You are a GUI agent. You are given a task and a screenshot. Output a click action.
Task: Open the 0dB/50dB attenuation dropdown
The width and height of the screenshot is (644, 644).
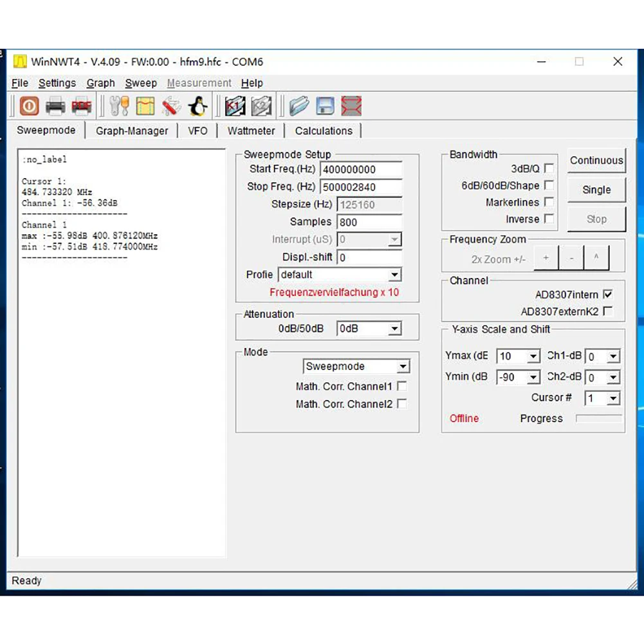(x=369, y=329)
